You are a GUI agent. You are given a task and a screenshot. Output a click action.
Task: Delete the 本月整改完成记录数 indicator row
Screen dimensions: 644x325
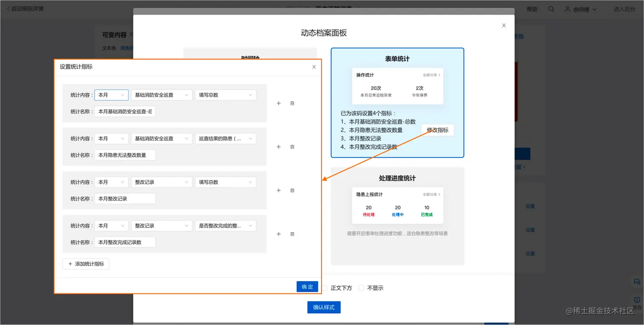pos(292,234)
